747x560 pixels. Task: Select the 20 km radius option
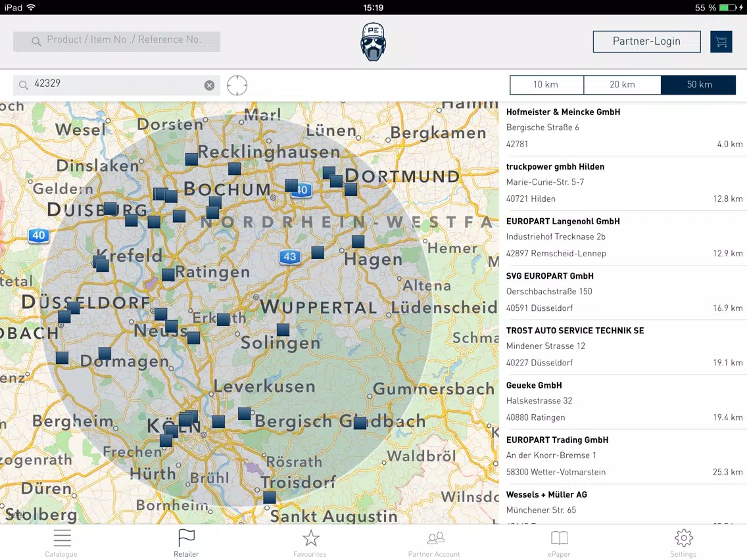click(622, 85)
